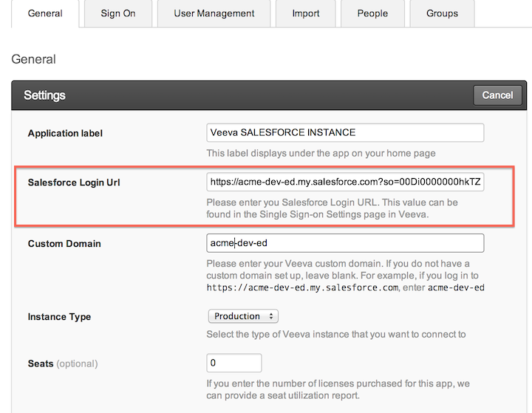Viewport: 532px width, 413px height.
Task: Click the 'Application label' field label
Action: pos(65,134)
